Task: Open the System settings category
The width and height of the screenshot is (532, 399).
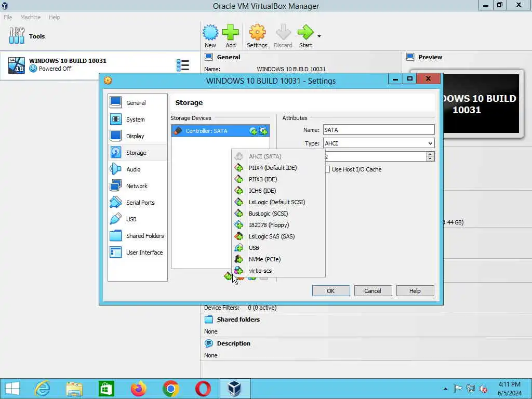Action: pyautogui.click(x=137, y=119)
